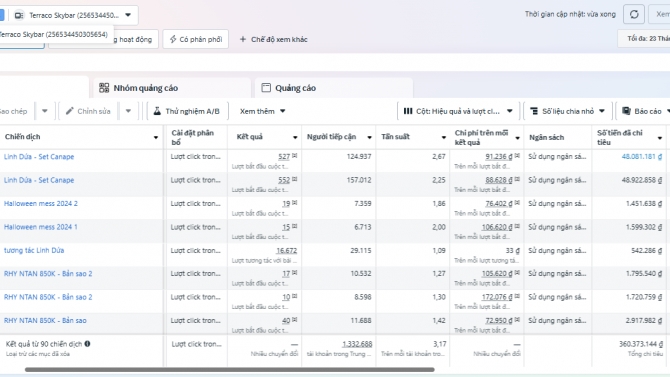
Task: Open the Kết quả column header arrow
Action: [x=295, y=137]
